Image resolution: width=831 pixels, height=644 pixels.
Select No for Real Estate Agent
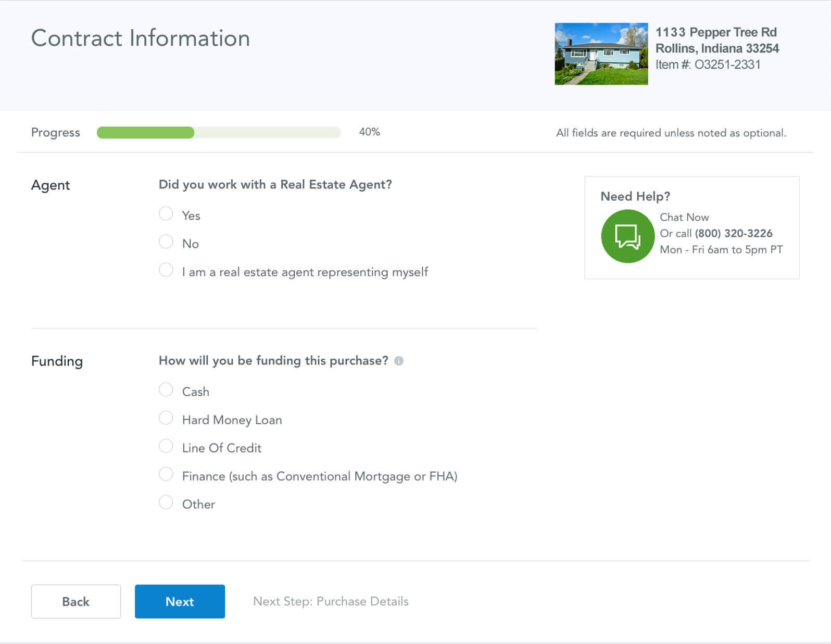166,242
